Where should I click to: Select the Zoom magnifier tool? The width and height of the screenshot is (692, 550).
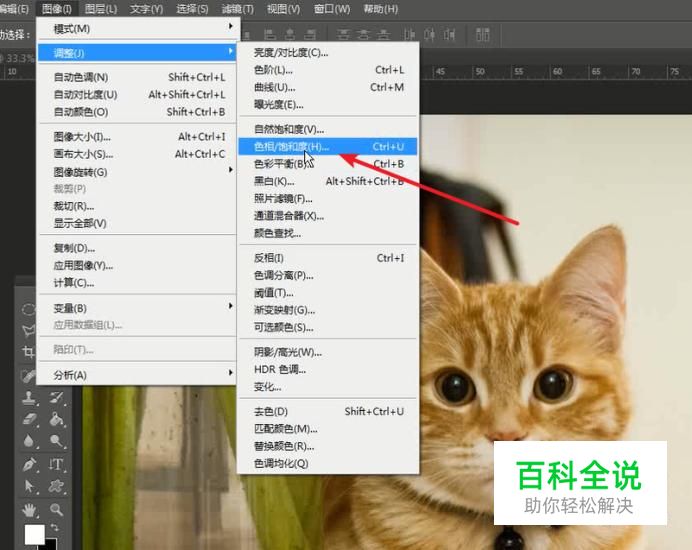point(56,510)
